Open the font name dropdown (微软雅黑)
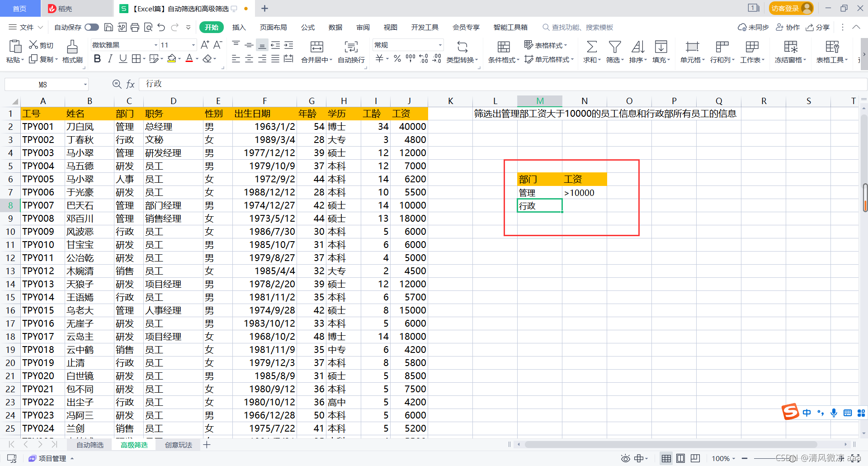The image size is (868, 466). (x=156, y=45)
